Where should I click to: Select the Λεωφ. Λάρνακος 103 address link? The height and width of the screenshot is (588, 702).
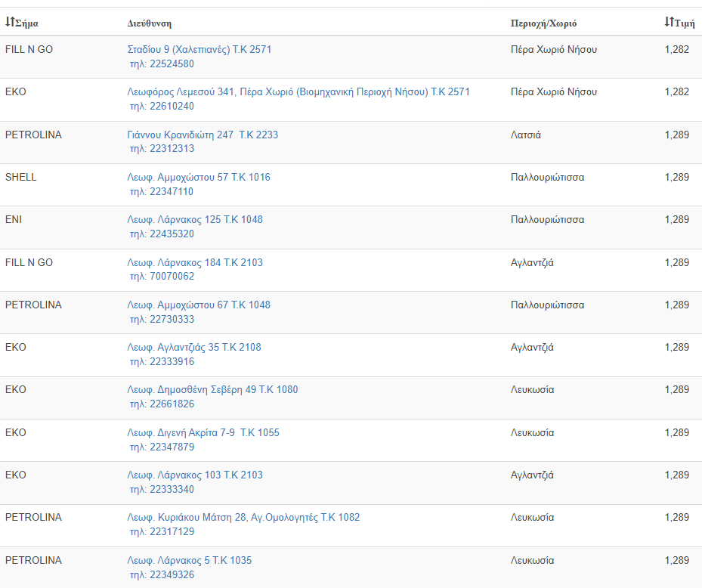point(195,475)
